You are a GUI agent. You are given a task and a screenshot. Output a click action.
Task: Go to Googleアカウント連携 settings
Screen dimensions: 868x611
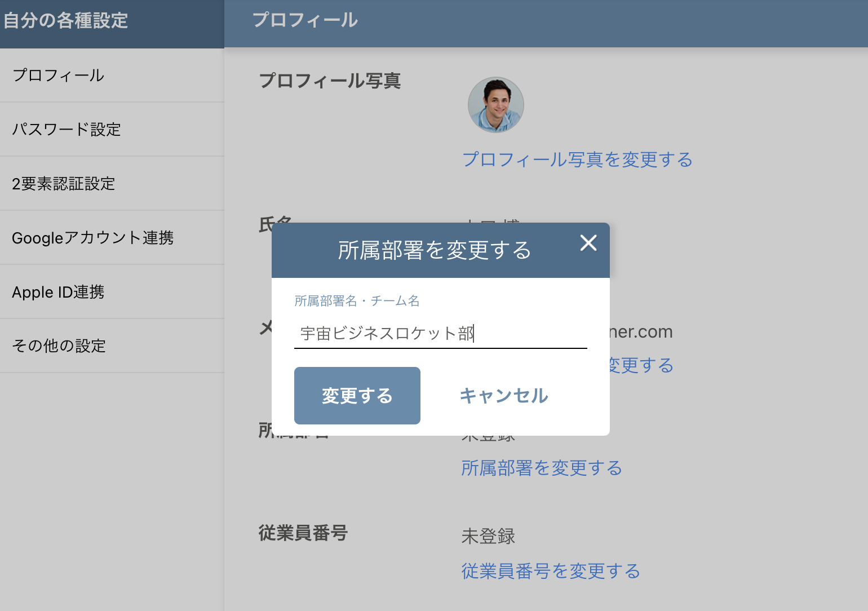pos(112,238)
